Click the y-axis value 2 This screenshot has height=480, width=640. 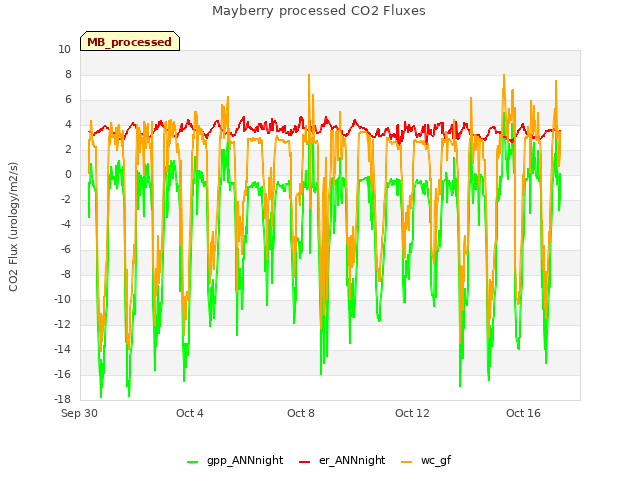coord(68,150)
